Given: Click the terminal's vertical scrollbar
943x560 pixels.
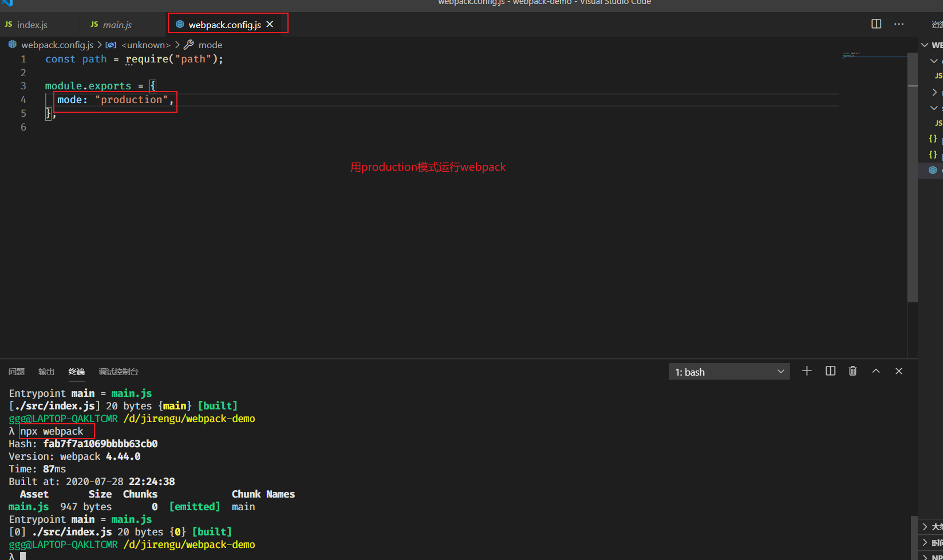Looking at the screenshot, I should click(913, 538).
